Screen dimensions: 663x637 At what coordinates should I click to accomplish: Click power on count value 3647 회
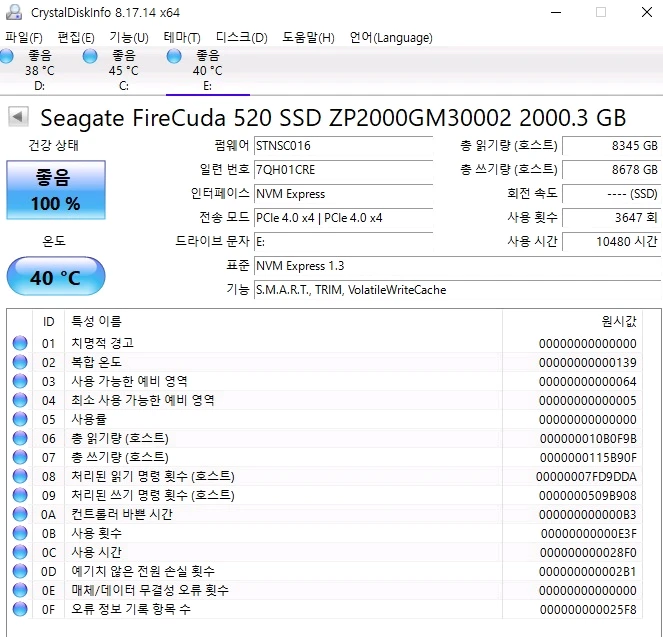point(612,218)
